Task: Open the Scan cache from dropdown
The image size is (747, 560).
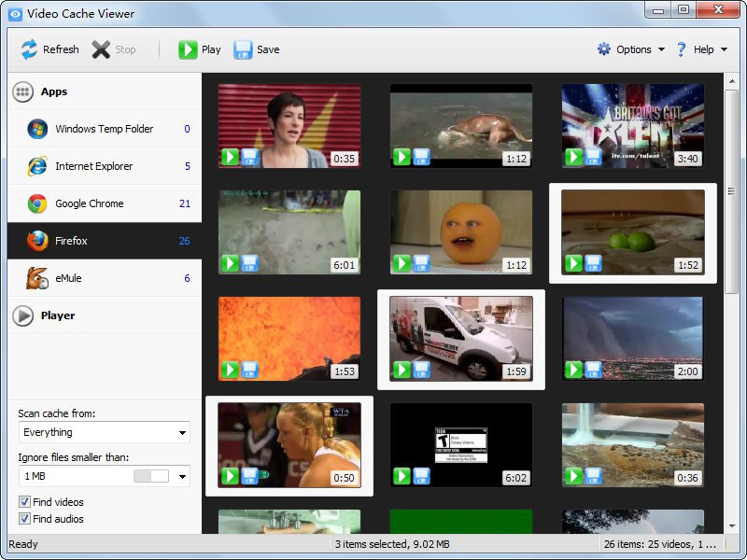Action: coord(104,432)
